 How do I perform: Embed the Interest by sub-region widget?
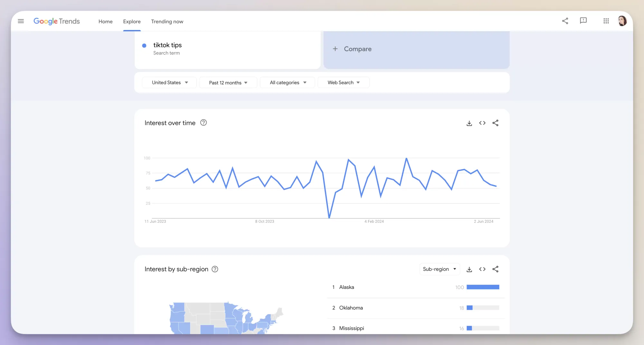pos(482,269)
